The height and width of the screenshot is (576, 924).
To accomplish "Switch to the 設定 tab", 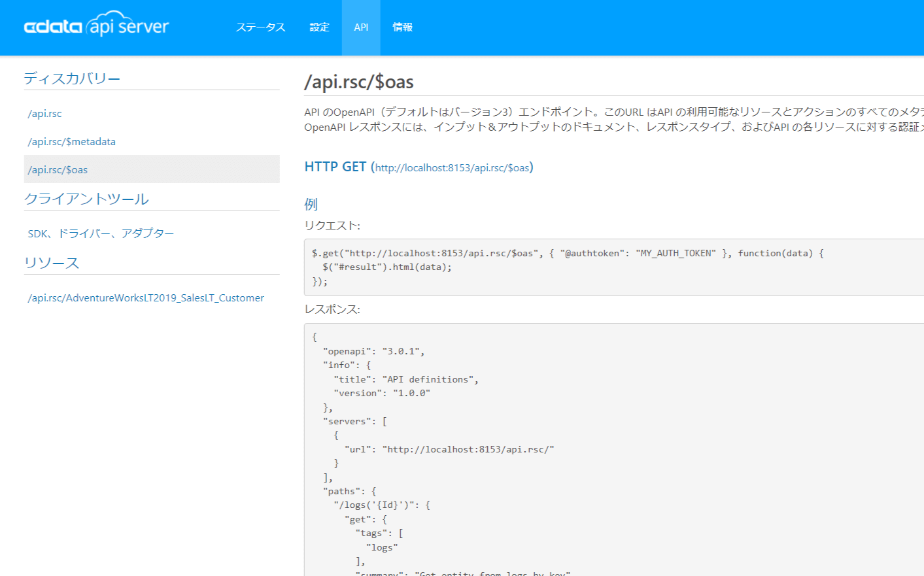I will tap(319, 27).
